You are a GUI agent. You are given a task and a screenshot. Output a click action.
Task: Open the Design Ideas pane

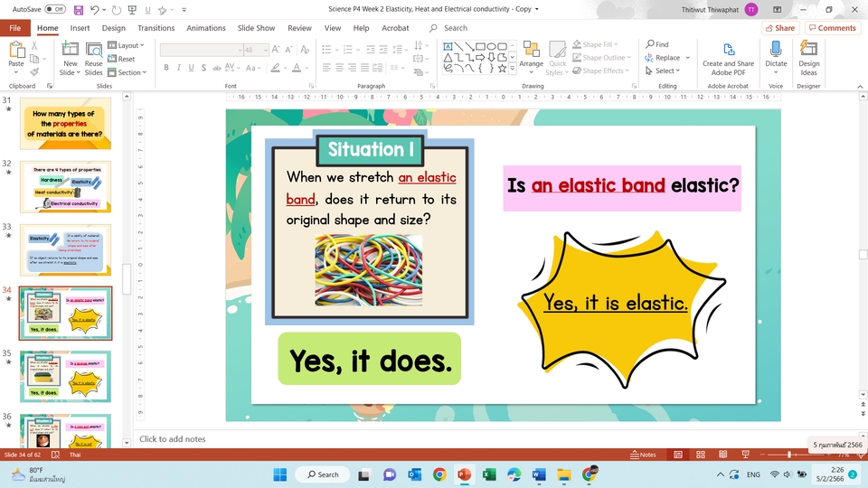click(x=808, y=58)
